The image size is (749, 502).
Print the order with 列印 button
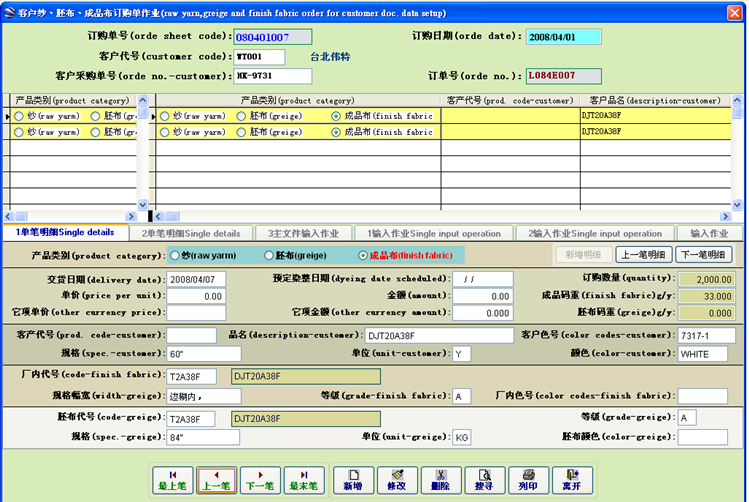[528, 480]
